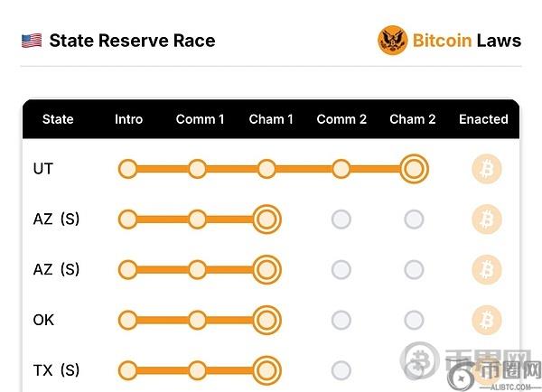The image size is (542, 392).
Task: Select TX (S) row's gray Comm 2 circle
Action: (x=341, y=369)
